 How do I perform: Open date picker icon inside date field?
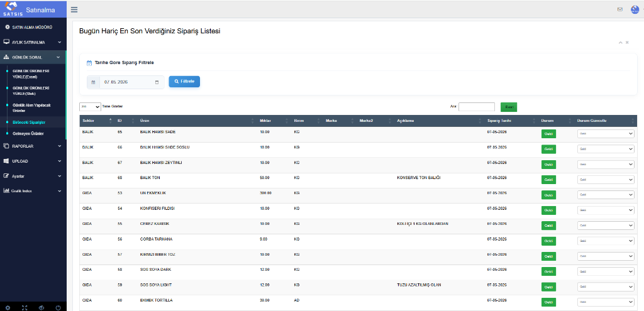coord(157,82)
